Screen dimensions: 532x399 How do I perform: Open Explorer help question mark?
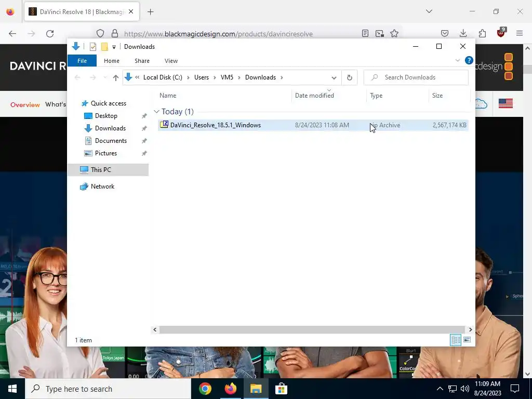[469, 60]
